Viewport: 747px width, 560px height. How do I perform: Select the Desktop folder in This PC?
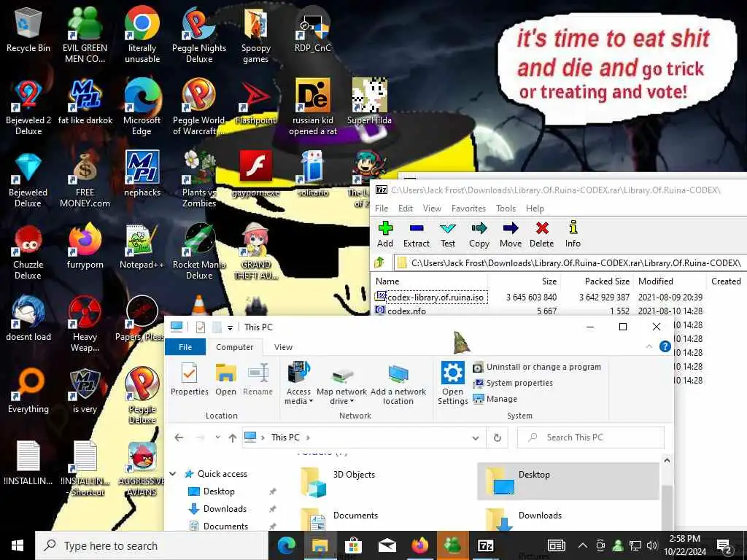(568, 481)
